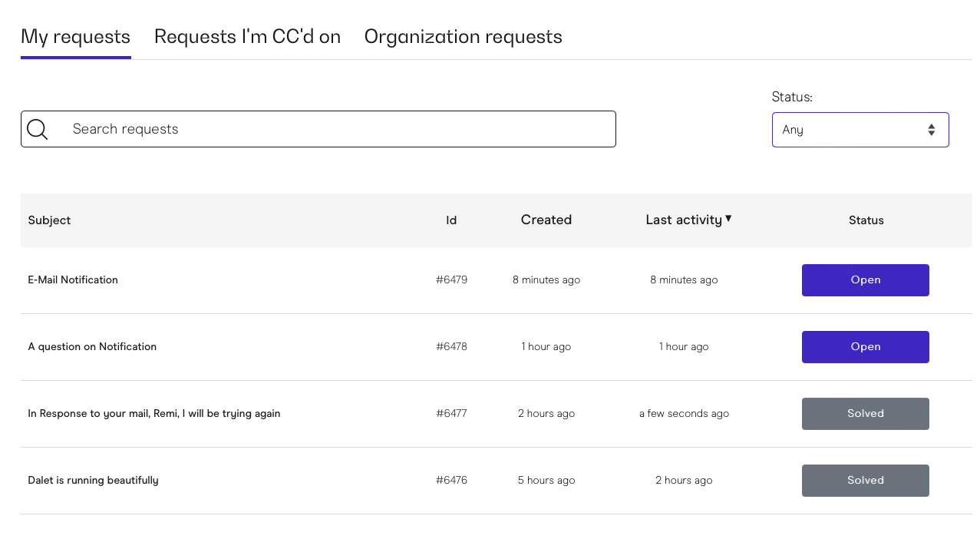This screenshot has width=980, height=539.
Task: Select the request id #6477
Action: [x=451, y=414]
